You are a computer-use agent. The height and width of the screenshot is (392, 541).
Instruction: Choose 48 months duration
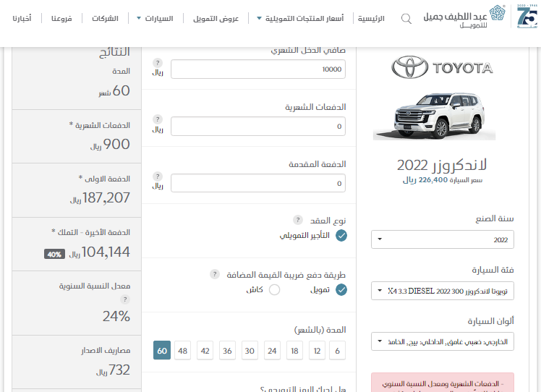[182, 351]
